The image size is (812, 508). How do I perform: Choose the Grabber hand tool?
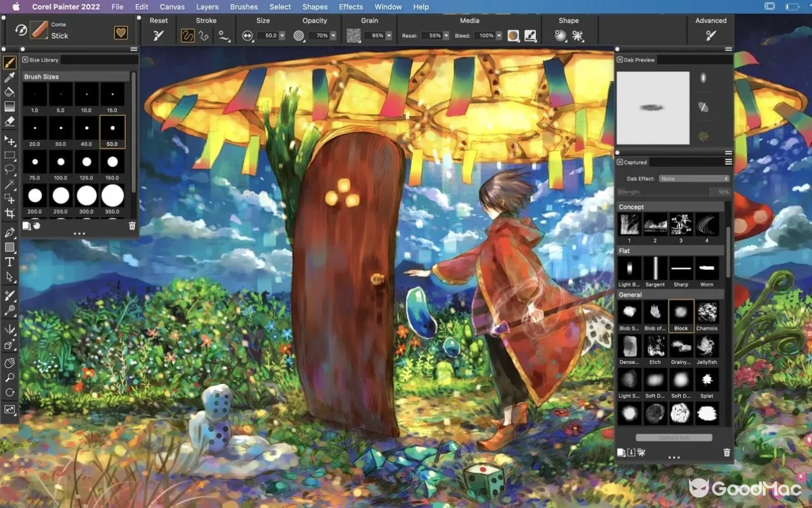coord(10,363)
